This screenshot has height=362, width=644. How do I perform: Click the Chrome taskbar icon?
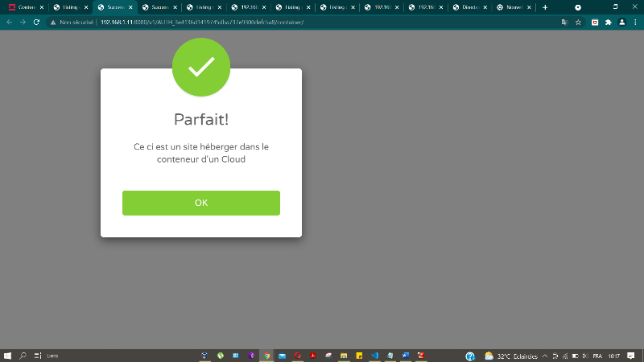267,356
